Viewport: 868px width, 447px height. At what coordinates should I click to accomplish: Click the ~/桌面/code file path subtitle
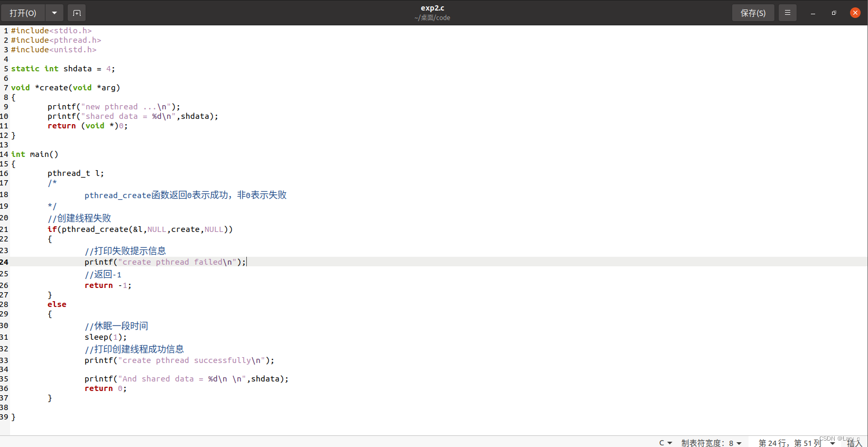tap(432, 18)
